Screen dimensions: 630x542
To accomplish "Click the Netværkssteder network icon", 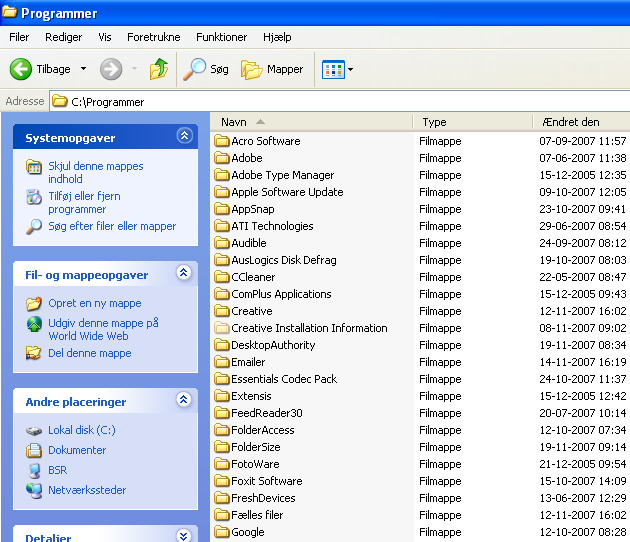I will 34,491.
